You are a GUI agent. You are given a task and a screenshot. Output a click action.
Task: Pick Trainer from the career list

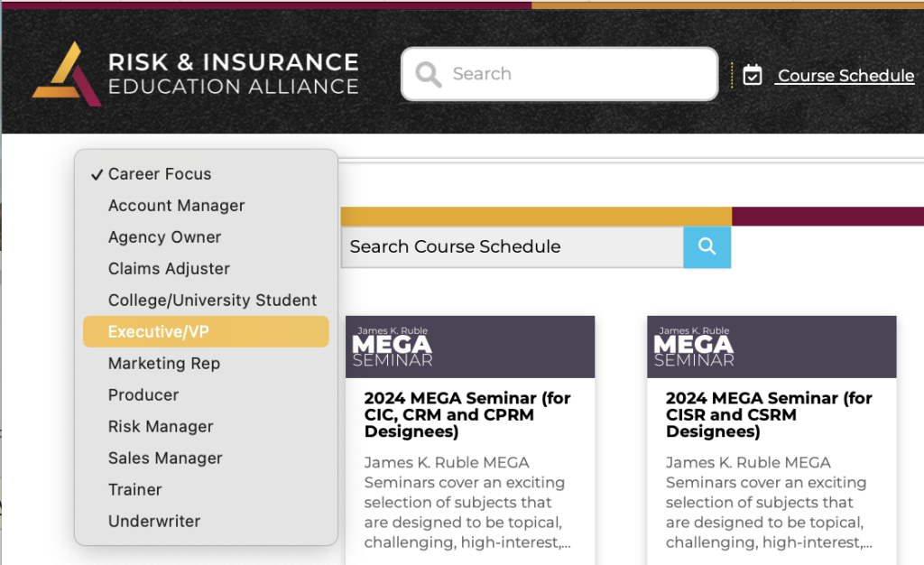coord(206,489)
